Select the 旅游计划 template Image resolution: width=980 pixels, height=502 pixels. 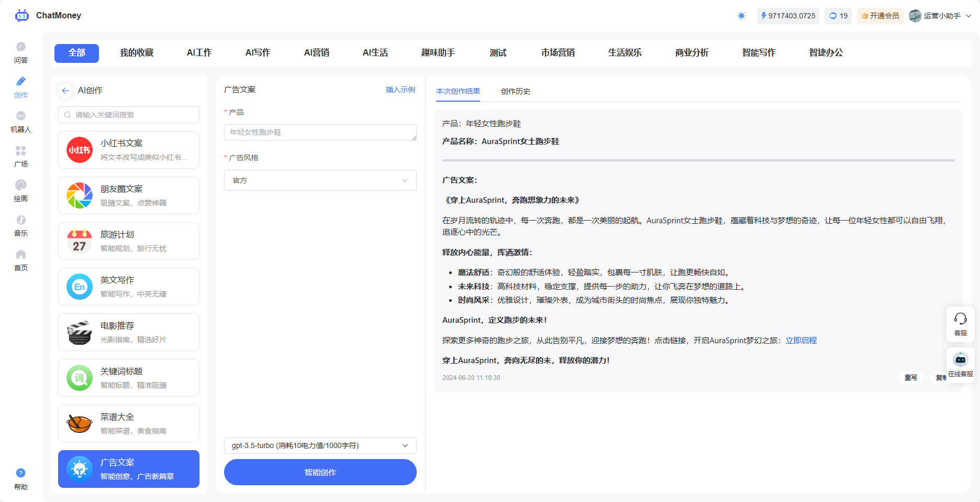coord(129,241)
